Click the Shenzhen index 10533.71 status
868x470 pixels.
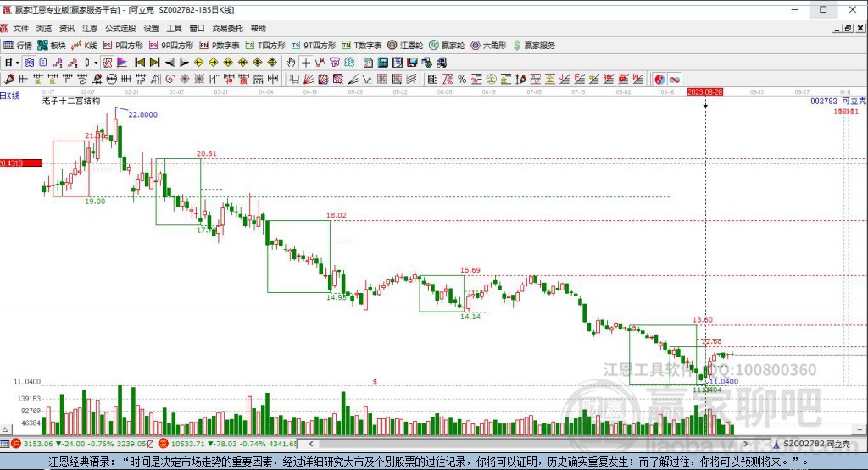(x=228, y=444)
